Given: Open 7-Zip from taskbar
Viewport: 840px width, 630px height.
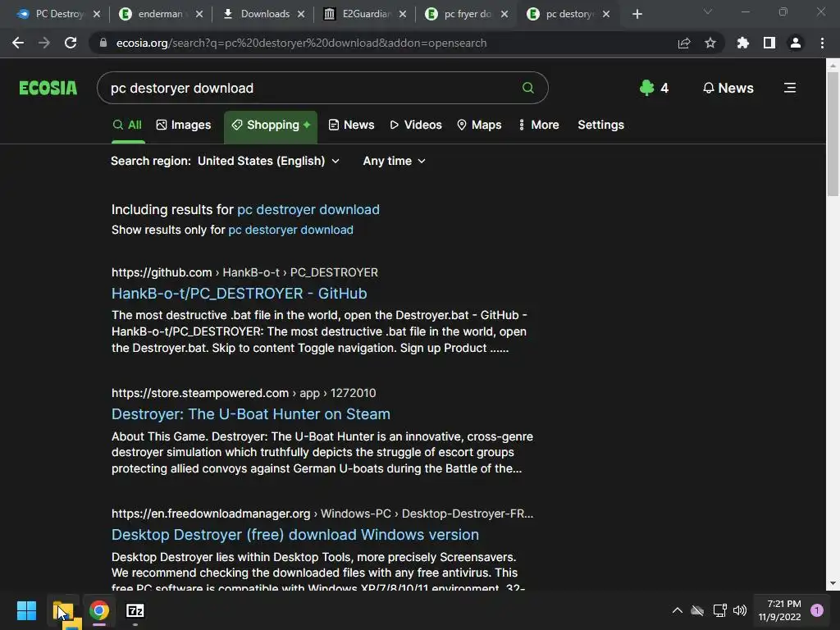Looking at the screenshot, I should pos(135,610).
